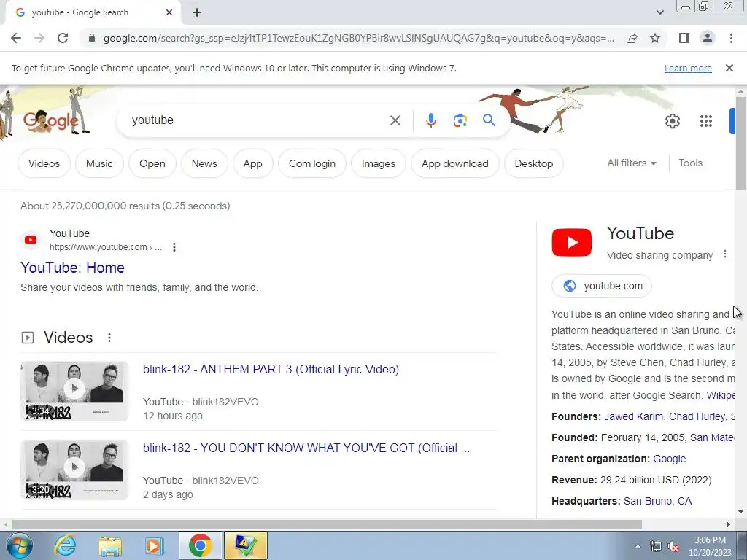Launch Internet Explorer from taskbar

point(65,545)
